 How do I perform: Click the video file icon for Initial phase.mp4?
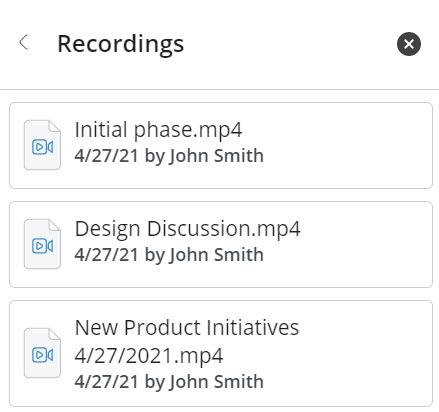(42, 145)
